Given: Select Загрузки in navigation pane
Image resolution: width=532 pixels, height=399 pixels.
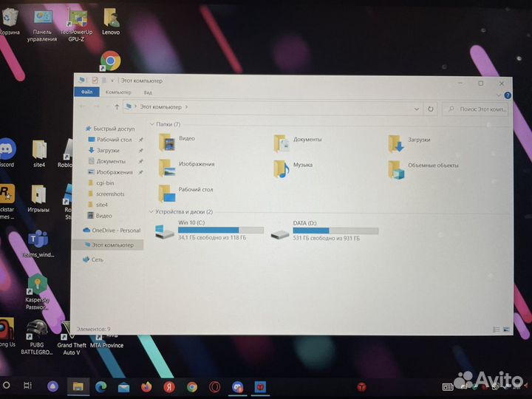Looking at the screenshot, I should pos(104,151).
